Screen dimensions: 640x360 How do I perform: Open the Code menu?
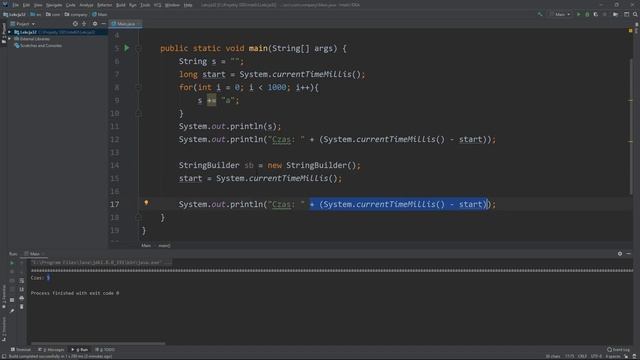coord(71,5)
